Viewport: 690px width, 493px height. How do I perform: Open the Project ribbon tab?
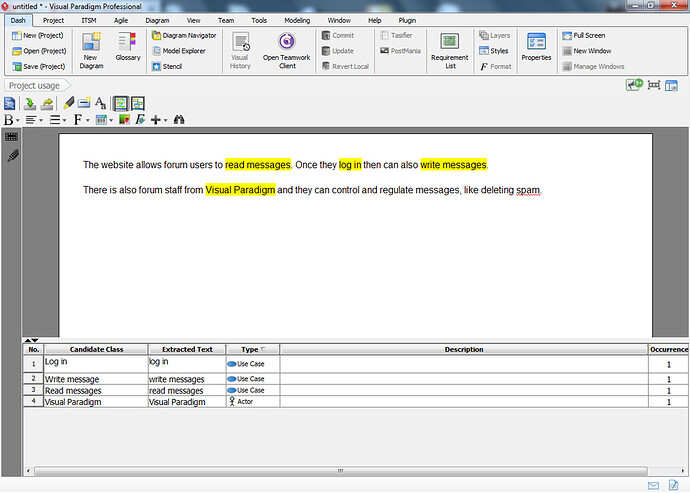tap(53, 20)
